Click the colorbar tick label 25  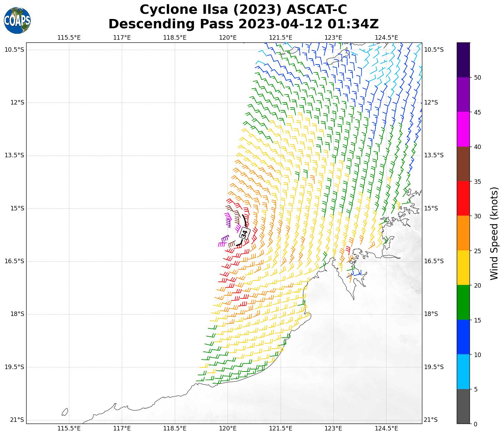[477, 251]
